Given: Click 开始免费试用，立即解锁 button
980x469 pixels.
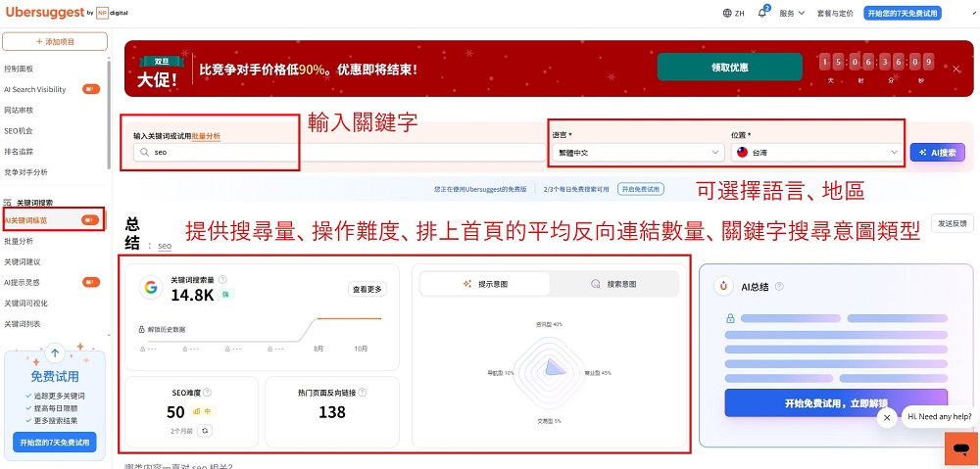Looking at the screenshot, I should coord(836,402).
